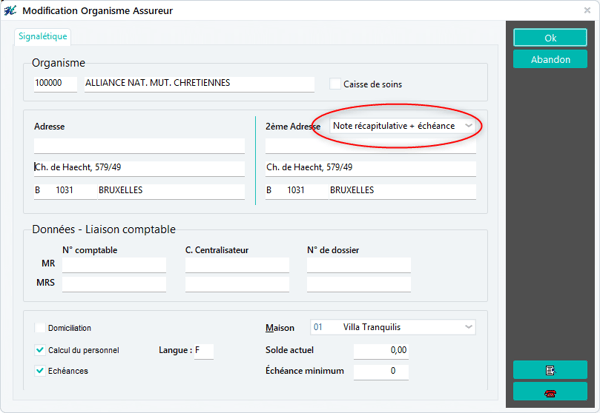Select the MRS C. Centralisateur field
600x413 pixels.
pyautogui.click(x=237, y=284)
